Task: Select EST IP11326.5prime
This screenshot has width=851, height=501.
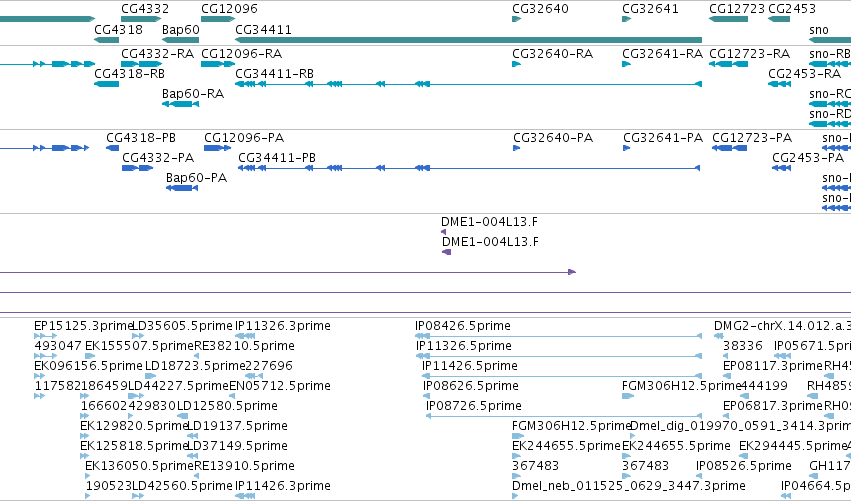Action: click(463, 346)
